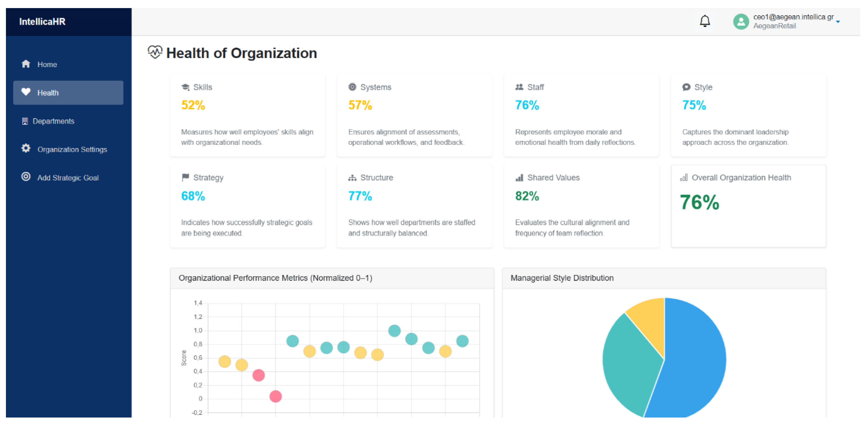Click the Staff people icon
The height and width of the screenshot is (432, 868).
tap(519, 87)
